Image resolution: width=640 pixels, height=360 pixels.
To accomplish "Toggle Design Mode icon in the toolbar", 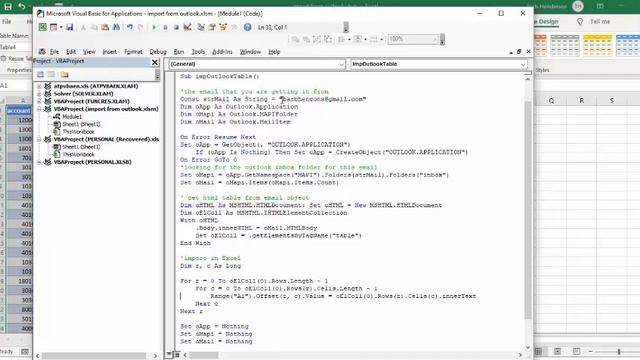I will coord(187,27).
